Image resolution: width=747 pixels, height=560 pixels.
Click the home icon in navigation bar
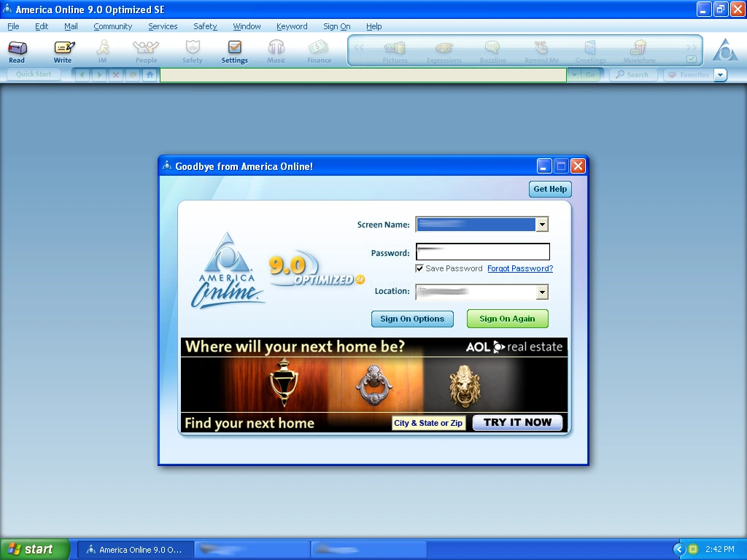pos(150,75)
